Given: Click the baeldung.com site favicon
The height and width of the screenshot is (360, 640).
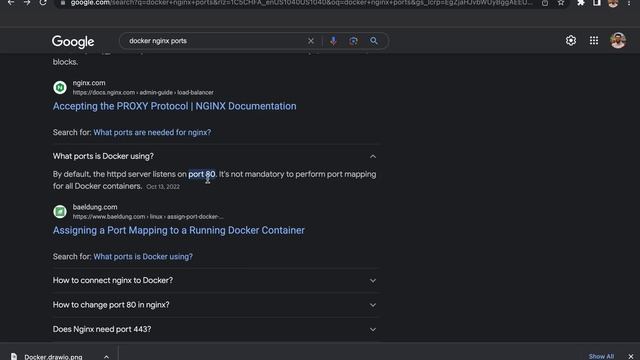Looking at the screenshot, I should [60, 211].
